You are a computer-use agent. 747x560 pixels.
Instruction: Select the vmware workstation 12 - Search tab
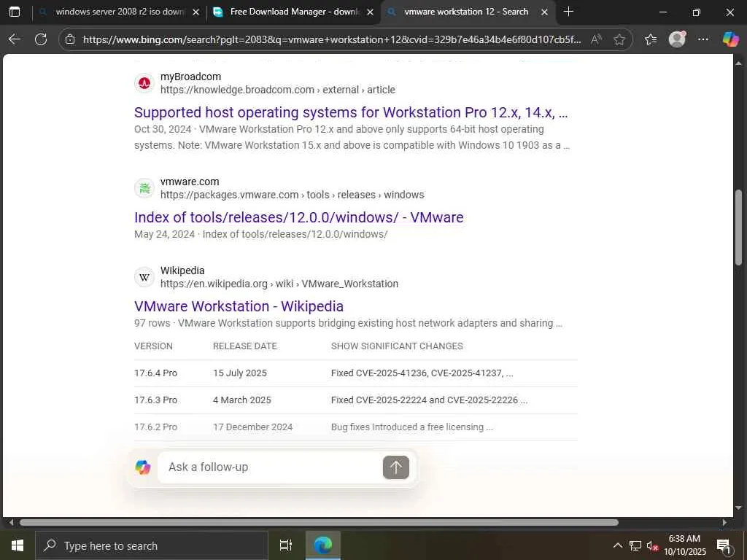(468, 12)
